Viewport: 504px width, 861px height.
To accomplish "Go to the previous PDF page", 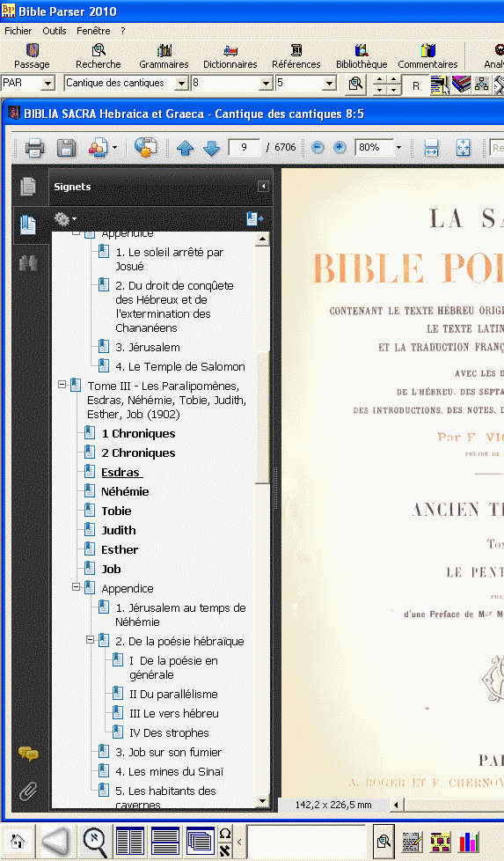I will click(185, 148).
